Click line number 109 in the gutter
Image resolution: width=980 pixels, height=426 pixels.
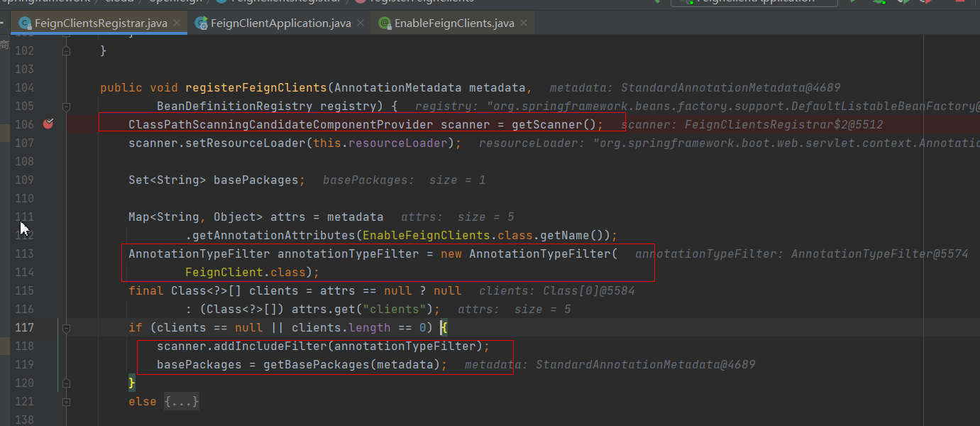coord(24,180)
